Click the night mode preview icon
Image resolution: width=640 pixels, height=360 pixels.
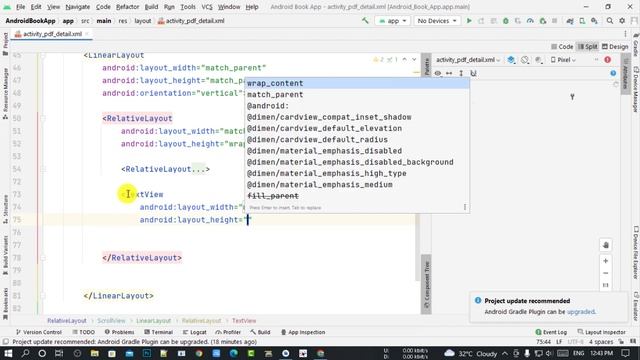point(538,60)
